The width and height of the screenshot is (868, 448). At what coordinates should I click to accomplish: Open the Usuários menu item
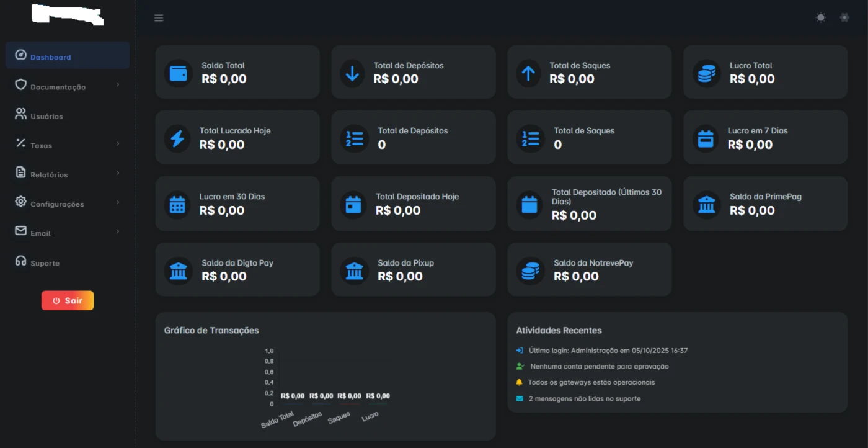point(46,116)
